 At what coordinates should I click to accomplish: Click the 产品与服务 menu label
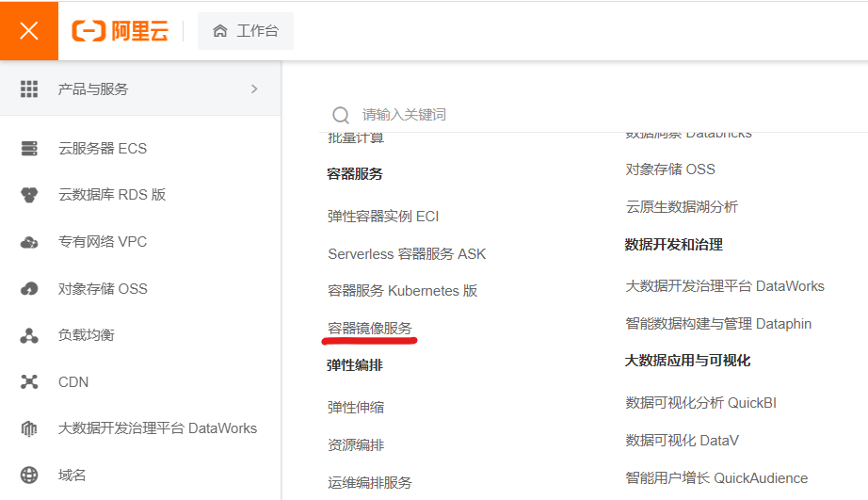coord(93,89)
